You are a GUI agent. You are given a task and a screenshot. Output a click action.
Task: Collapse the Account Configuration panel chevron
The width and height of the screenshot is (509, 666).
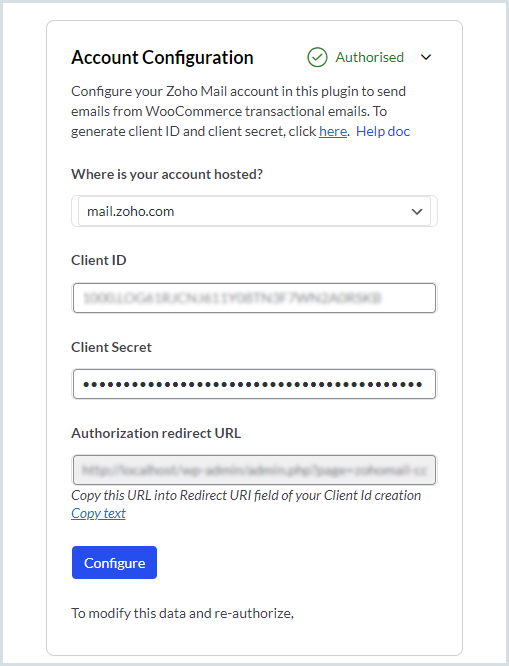[426, 57]
